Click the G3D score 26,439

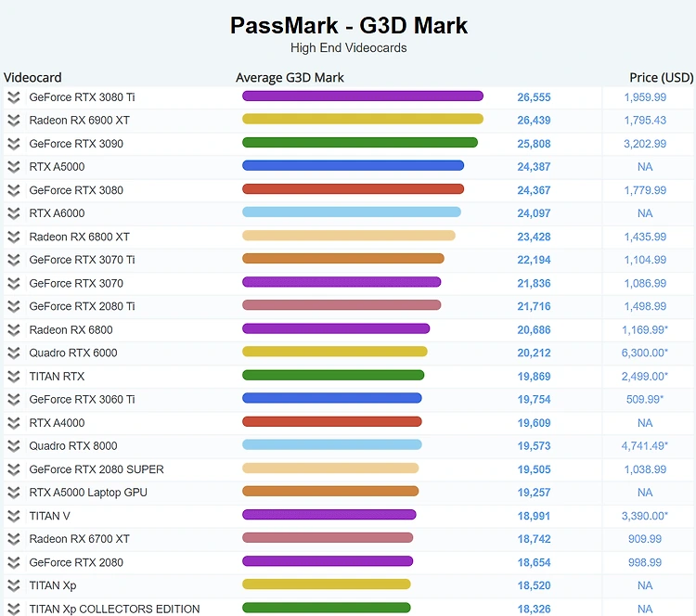[534, 121]
